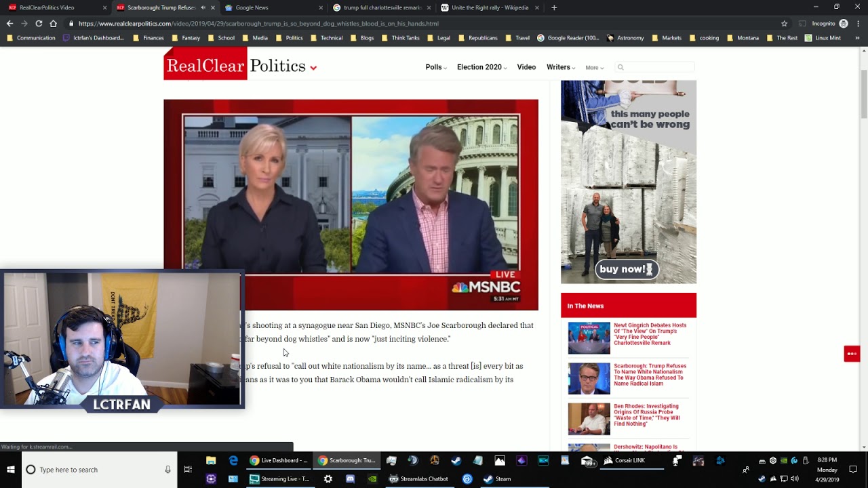This screenshot has height=488, width=868.
Task: Open the Google Reader bookmark
Action: (568, 38)
